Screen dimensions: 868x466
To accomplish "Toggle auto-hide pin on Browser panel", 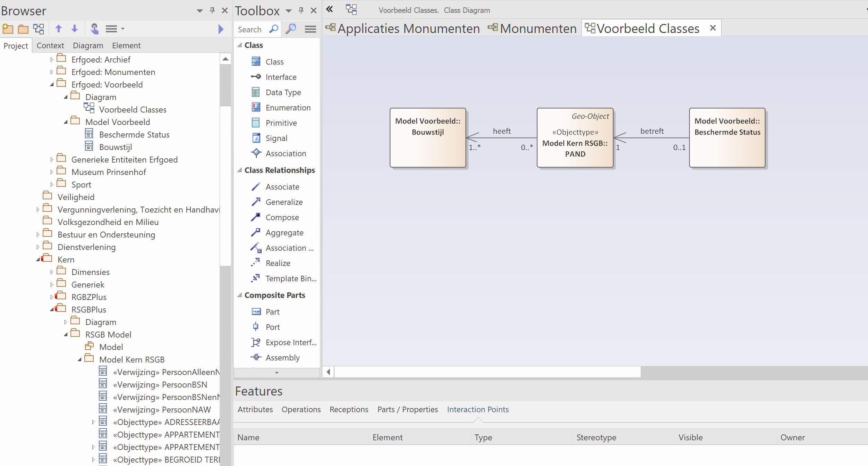I will coord(212,10).
